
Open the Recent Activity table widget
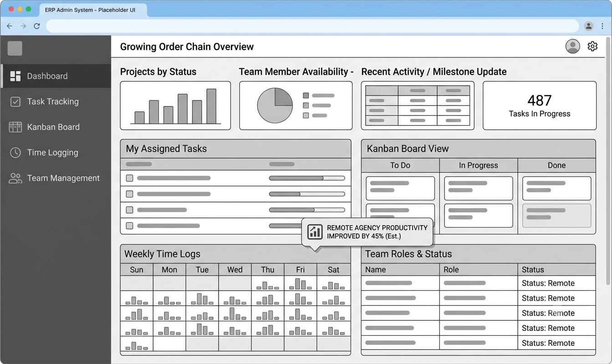point(418,106)
